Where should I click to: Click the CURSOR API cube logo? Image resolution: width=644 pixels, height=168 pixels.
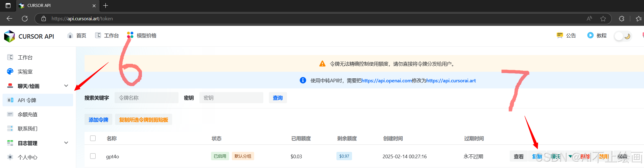[9, 36]
